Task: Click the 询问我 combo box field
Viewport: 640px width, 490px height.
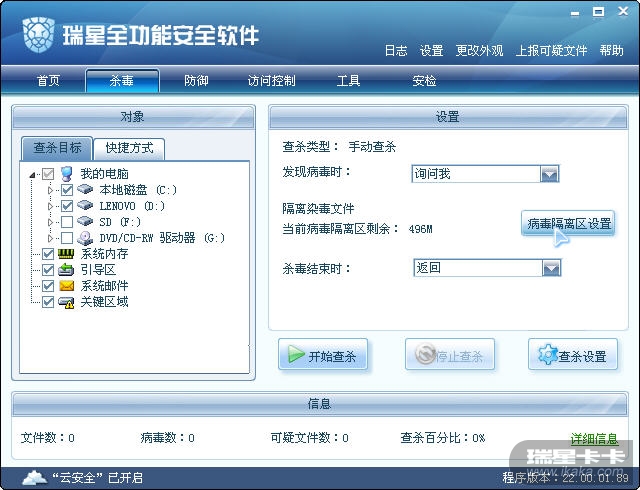Action: pos(485,174)
